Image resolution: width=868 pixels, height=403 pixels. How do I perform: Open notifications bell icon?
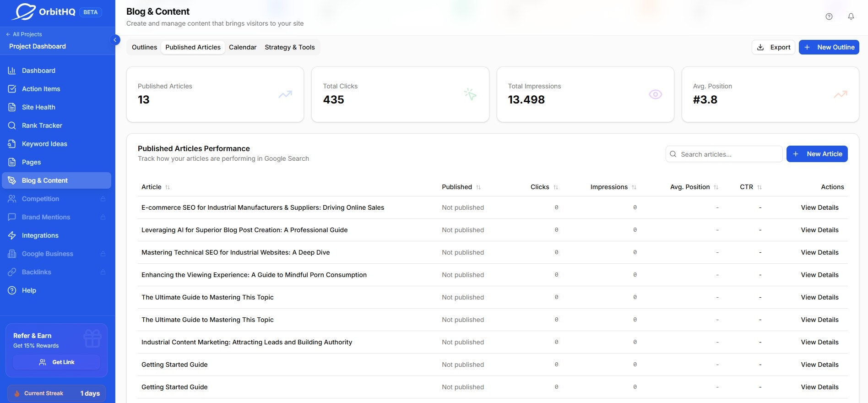851,16
